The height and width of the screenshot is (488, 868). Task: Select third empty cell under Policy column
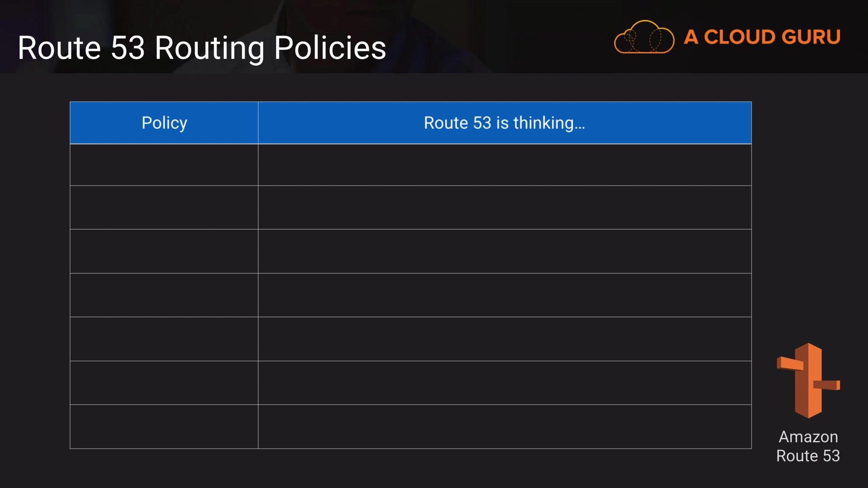coord(164,251)
